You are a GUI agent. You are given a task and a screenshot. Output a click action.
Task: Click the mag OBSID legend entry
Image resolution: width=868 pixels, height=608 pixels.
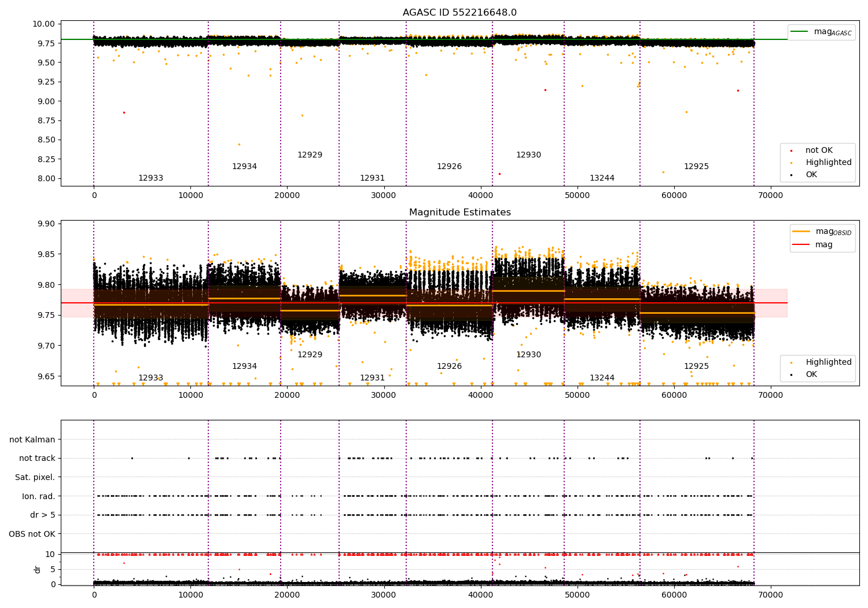(822, 232)
